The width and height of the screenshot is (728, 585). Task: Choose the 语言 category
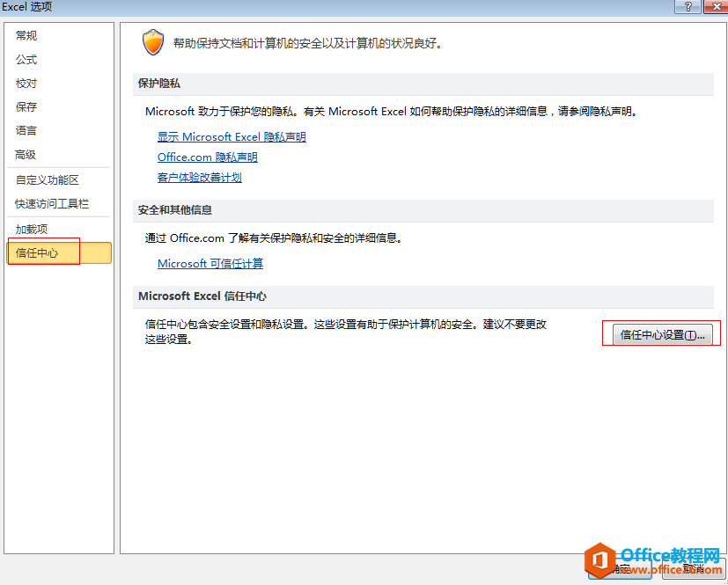point(26,131)
